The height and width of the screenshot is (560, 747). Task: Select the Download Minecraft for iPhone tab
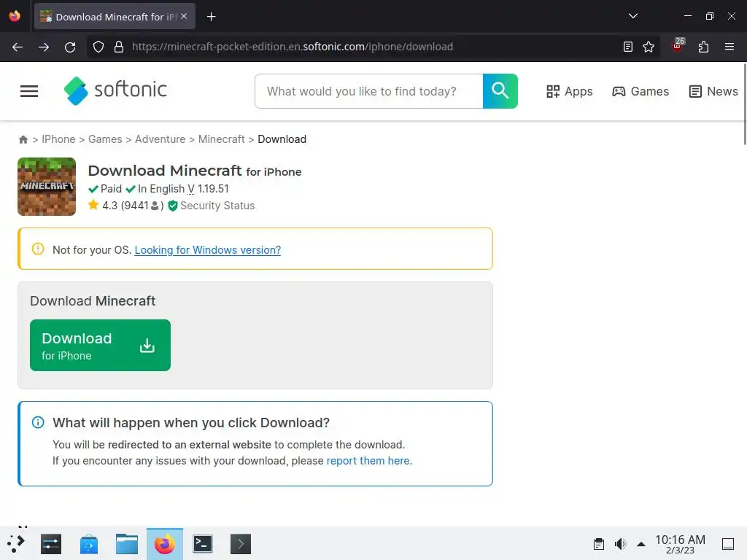115,17
